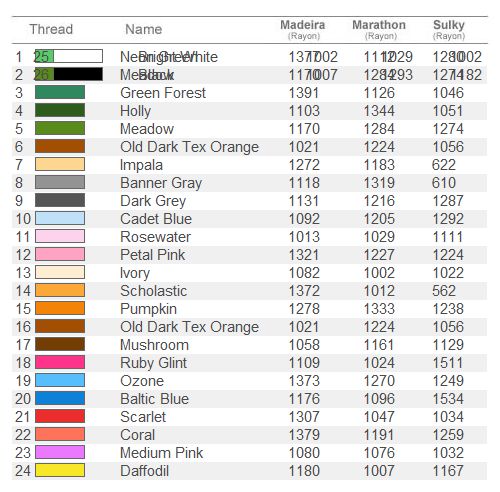Click the Thread column header
Viewport: 500px width, 492px height.
tap(51, 29)
